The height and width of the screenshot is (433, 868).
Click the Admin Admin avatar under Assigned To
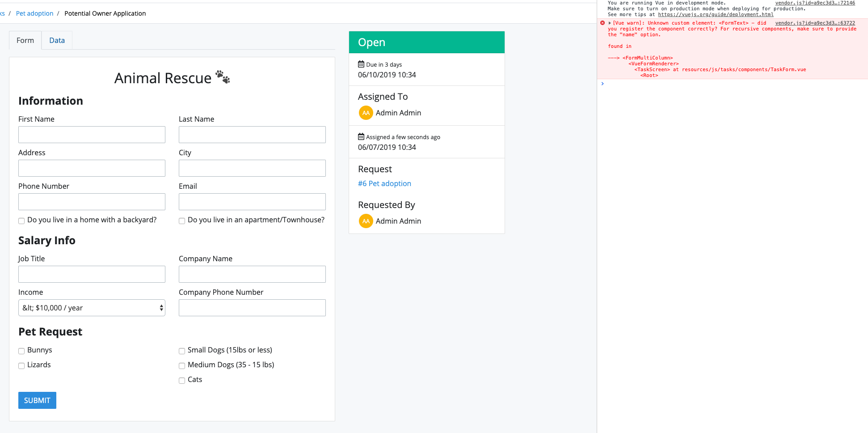click(x=366, y=113)
